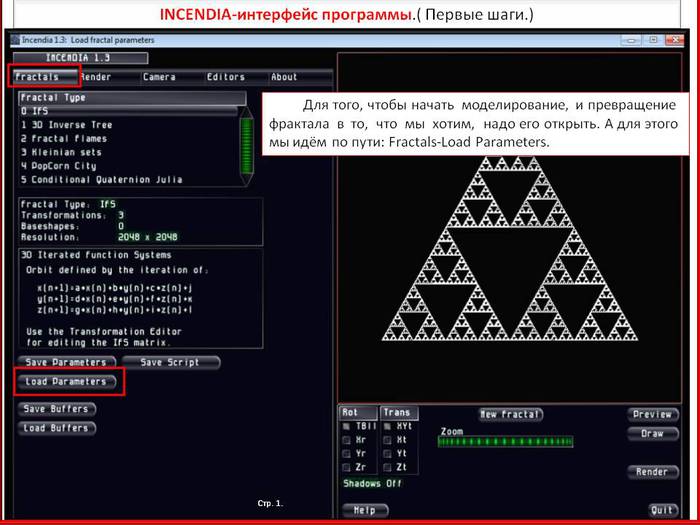Click the Render button
Screen dimensions: 700x525
click(652, 472)
